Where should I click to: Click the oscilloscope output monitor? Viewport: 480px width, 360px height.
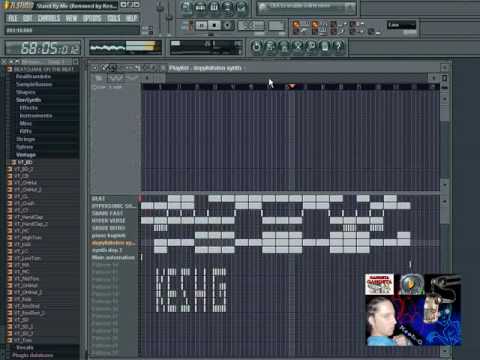point(125,48)
